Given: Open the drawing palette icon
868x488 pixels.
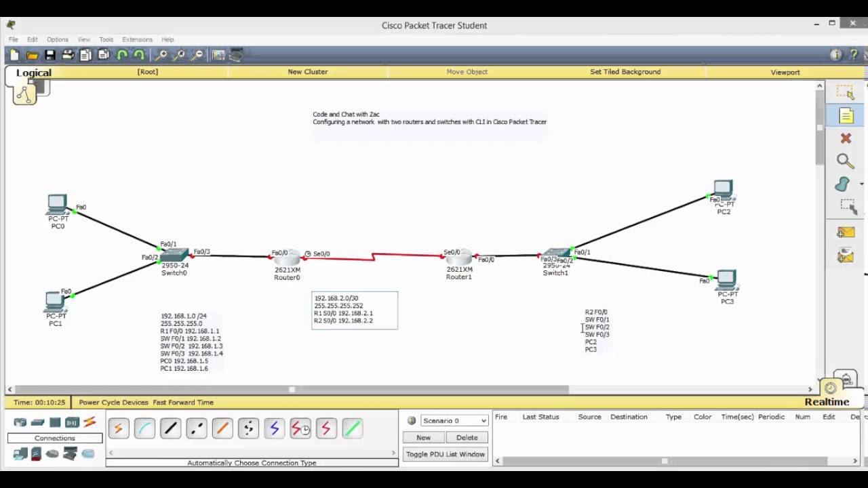Looking at the screenshot, I should (218, 55).
